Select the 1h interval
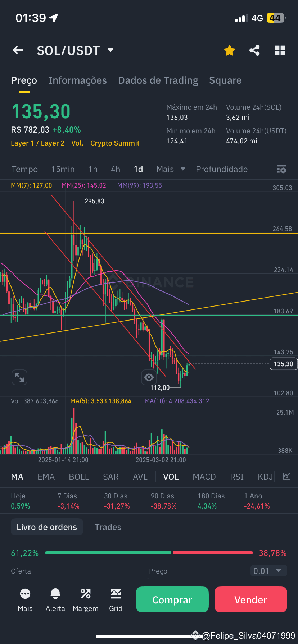This screenshot has width=298, height=644. [93, 169]
